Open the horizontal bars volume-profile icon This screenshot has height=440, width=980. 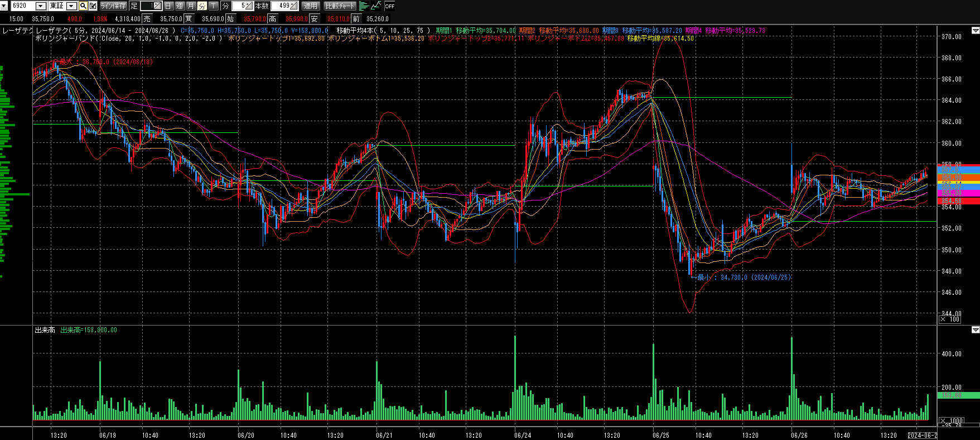(364, 6)
